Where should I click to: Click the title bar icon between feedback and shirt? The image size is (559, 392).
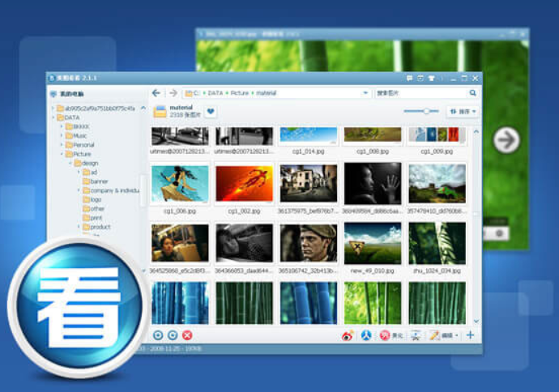[420, 78]
